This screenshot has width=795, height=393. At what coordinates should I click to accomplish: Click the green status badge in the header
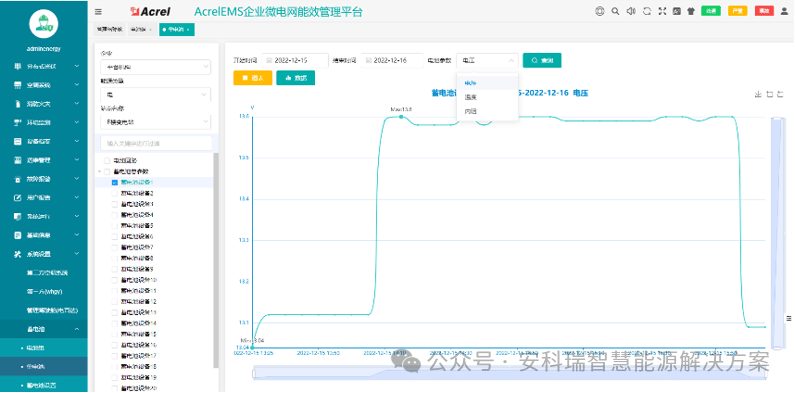click(x=711, y=11)
